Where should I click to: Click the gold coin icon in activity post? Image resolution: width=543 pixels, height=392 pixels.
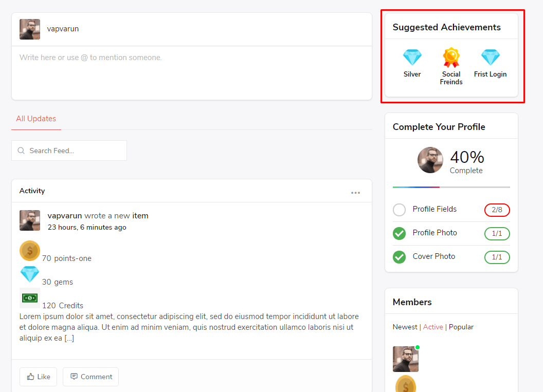(x=30, y=251)
